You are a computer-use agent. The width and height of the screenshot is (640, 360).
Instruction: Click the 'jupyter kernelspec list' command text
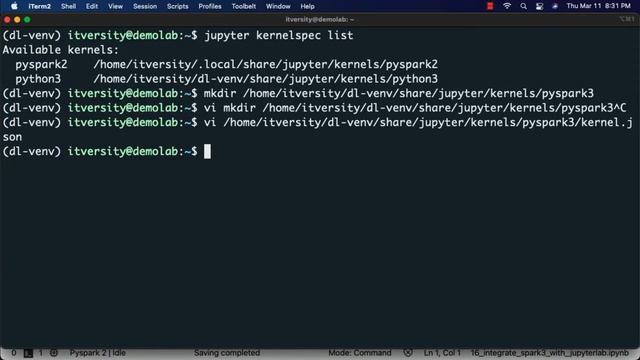278,36
